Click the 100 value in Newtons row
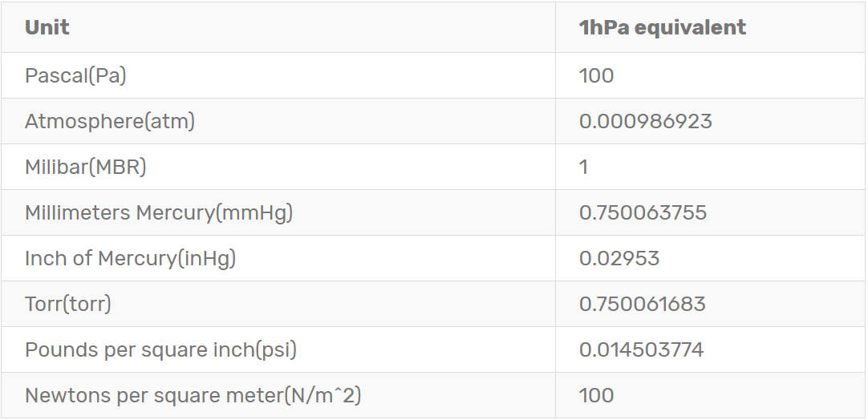Viewport: 868px width, 420px height. 596,396
